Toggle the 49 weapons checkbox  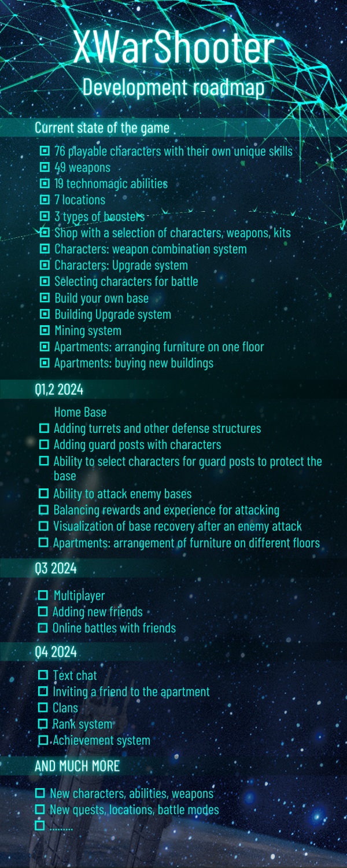[x=45, y=168]
